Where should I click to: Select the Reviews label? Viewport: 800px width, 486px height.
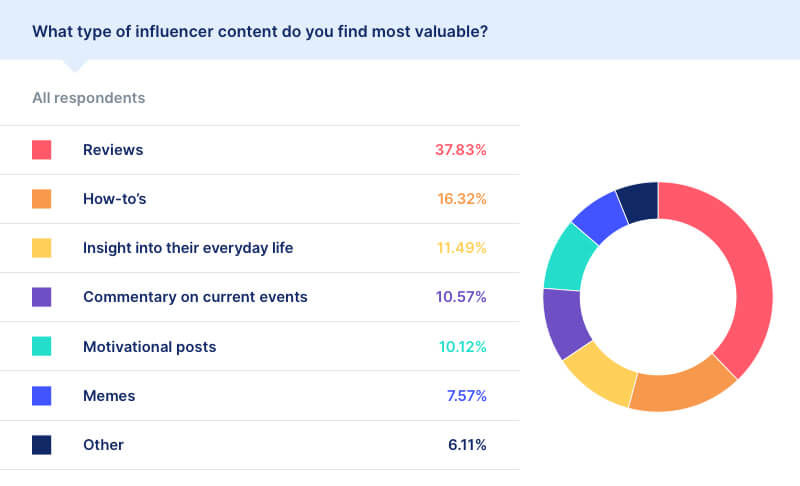[x=113, y=150]
